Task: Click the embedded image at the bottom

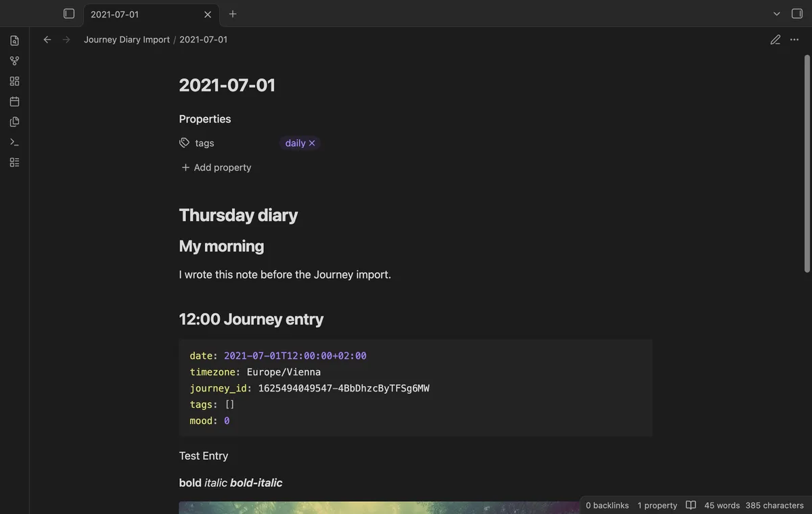Action: [379, 507]
